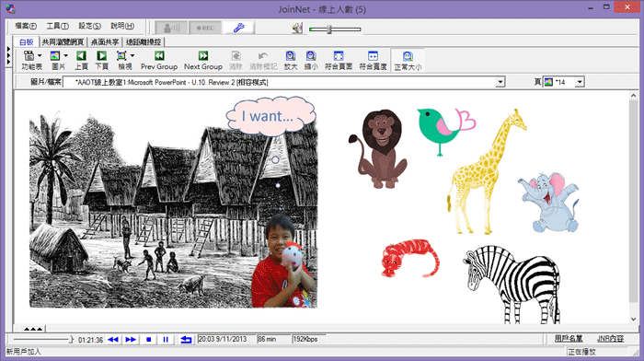Open the 設定(S) menu
This screenshot has height=361, width=644.
[89, 26]
